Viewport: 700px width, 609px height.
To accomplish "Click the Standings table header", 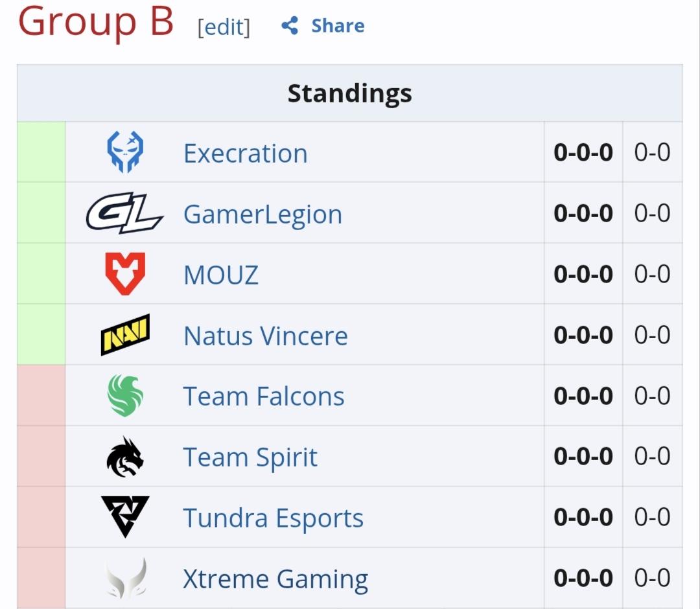I will click(x=350, y=93).
